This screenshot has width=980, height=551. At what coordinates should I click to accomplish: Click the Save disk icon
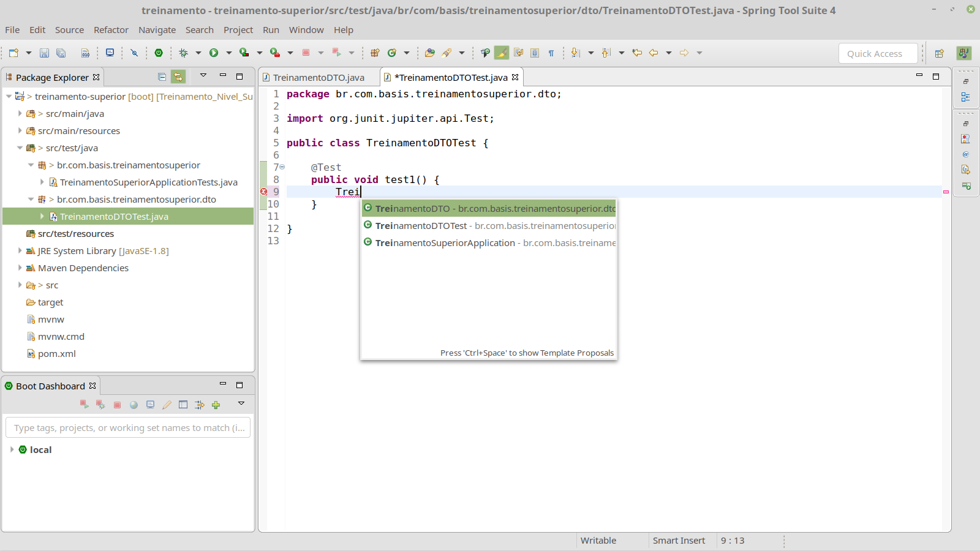pos(44,53)
